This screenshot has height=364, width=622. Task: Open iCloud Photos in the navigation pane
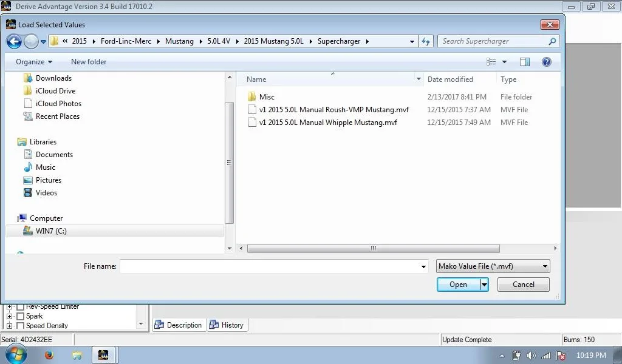(x=58, y=103)
